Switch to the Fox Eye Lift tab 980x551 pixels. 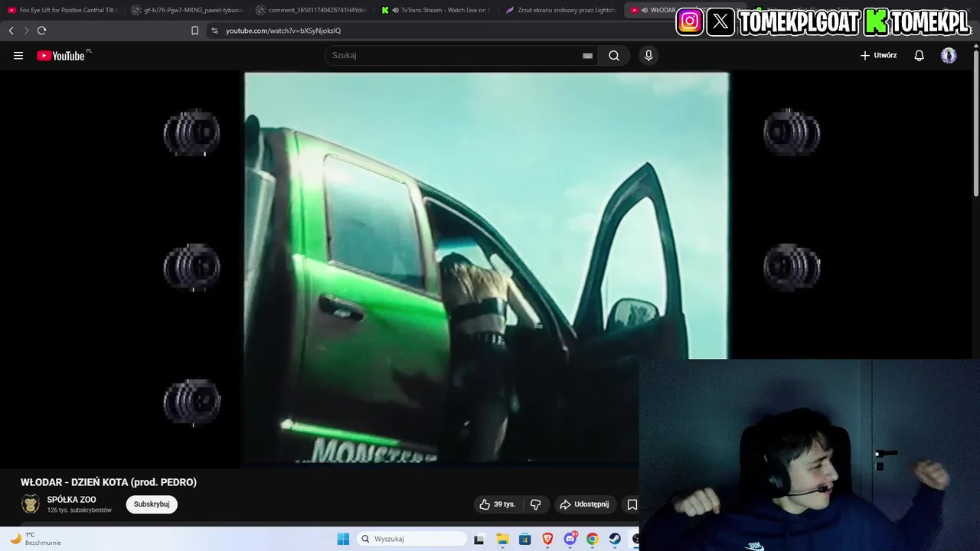[x=63, y=10]
